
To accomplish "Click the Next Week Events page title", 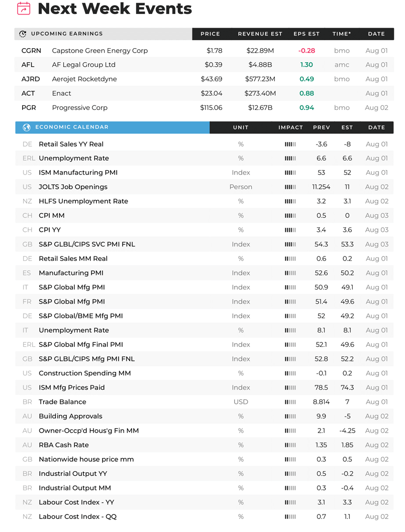I will tap(115, 9).
